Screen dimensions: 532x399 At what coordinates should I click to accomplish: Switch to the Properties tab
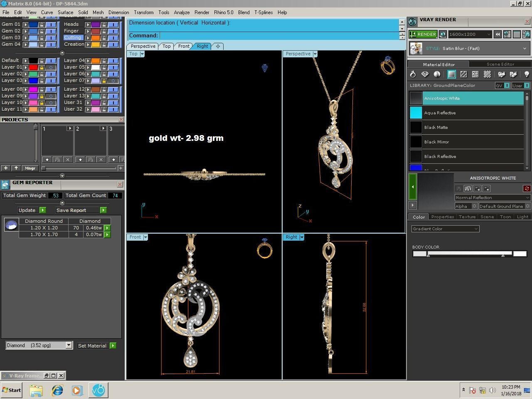coord(442,217)
